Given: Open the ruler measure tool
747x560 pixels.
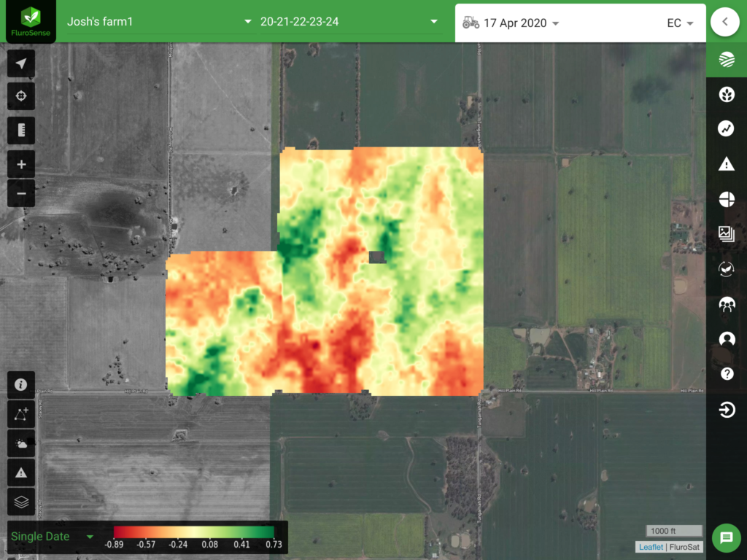Looking at the screenshot, I should (21, 130).
